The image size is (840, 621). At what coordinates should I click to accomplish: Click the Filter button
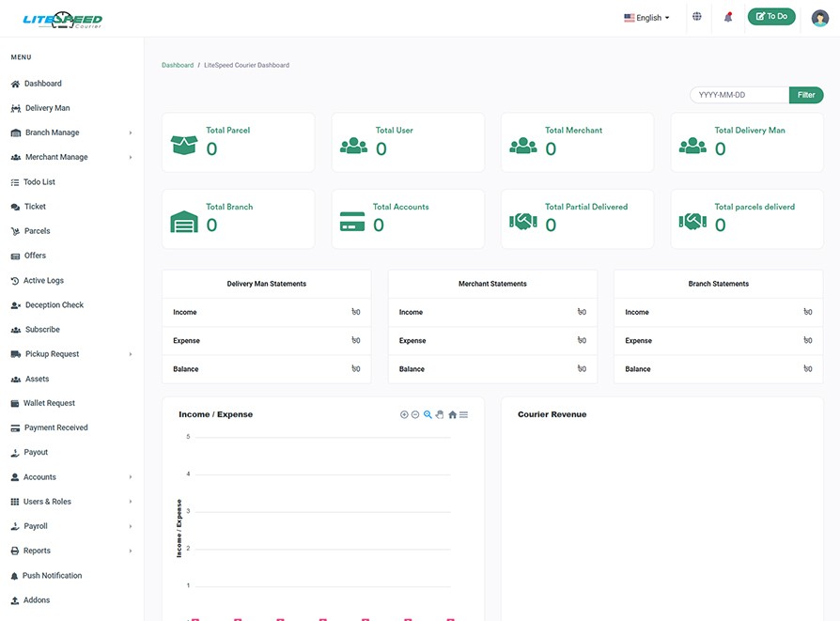[x=806, y=95]
